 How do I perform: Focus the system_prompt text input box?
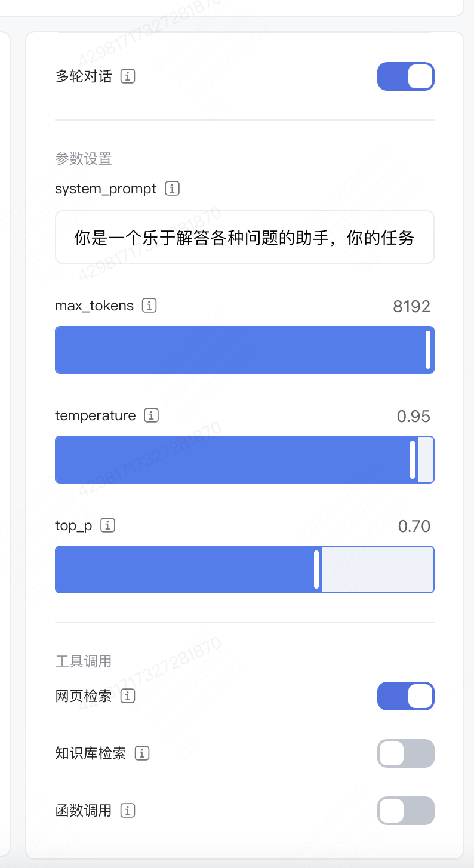point(244,238)
